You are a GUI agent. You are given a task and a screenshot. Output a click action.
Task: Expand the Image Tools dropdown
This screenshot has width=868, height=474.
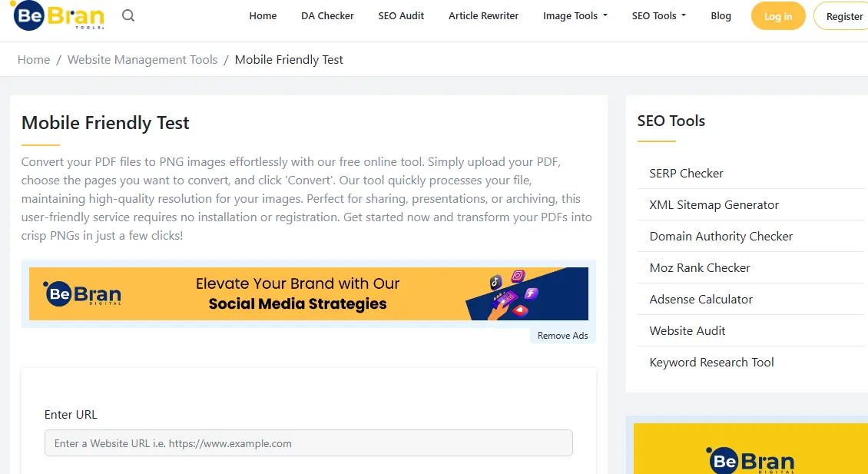[575, 16]
